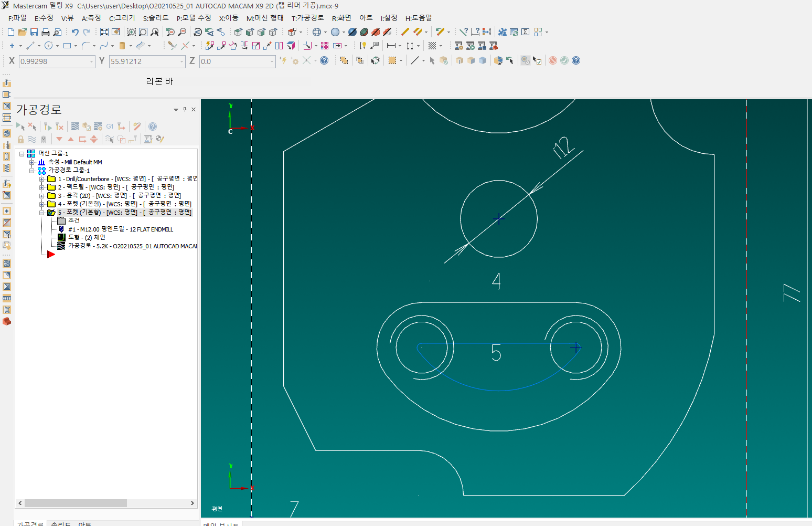Open the Toolpaths panel options dropdown arrow
Viewport: 812px width, 526px height.
(x=176, y=110)
